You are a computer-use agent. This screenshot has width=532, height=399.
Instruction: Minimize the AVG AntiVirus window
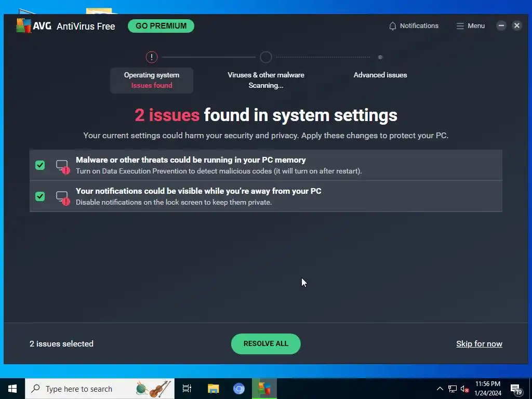[x=501, y=25]
